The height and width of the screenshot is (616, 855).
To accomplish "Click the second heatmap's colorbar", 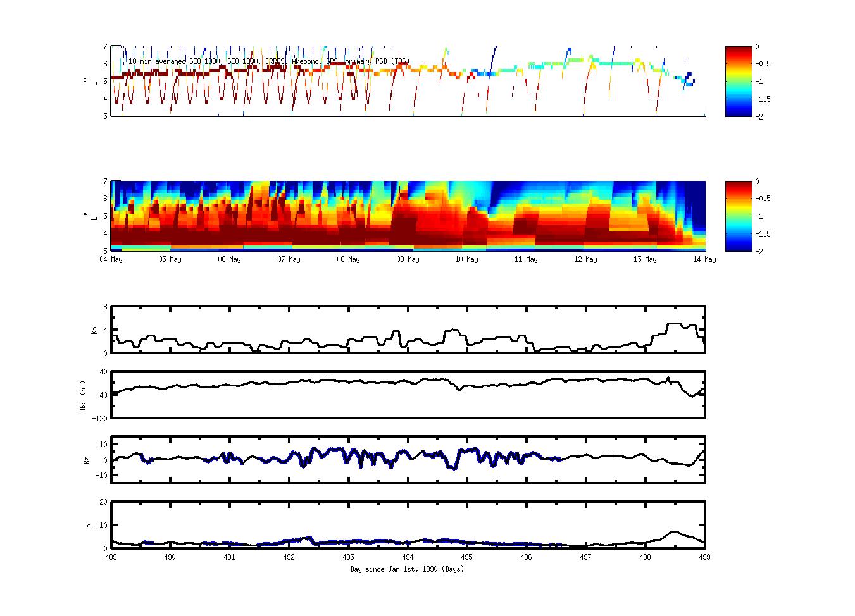I will (x=739, y=216).
